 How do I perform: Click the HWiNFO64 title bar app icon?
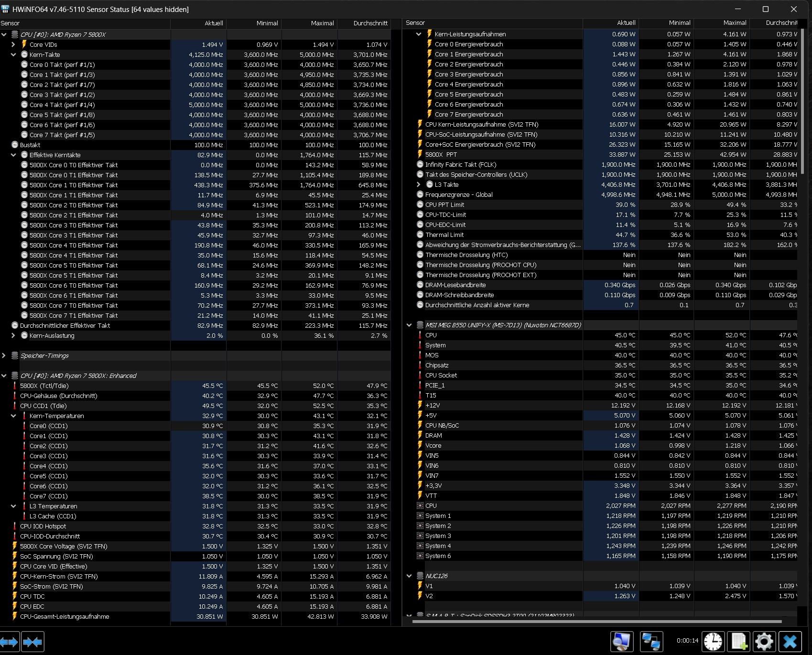[5, 9]
